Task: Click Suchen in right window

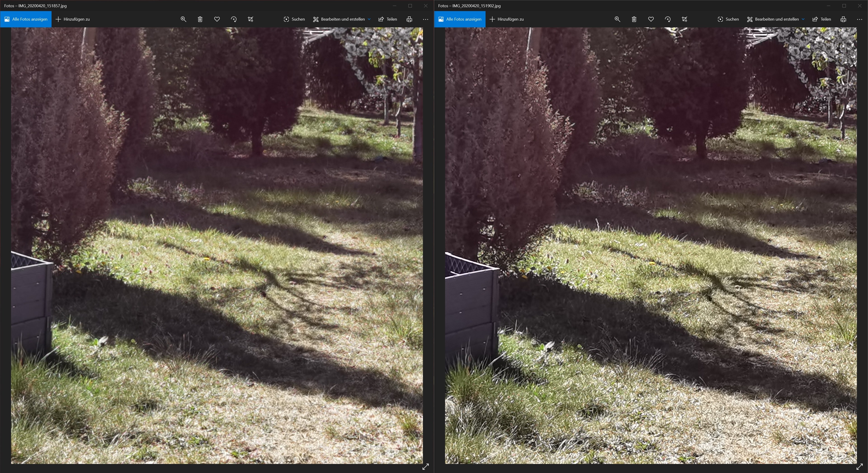Action: coord(728,19)
